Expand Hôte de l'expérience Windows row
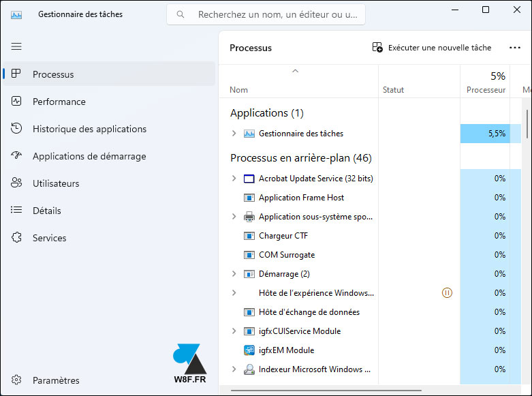Image resolution: width=532 pixels, height=396 pixels. click(234, 292)
